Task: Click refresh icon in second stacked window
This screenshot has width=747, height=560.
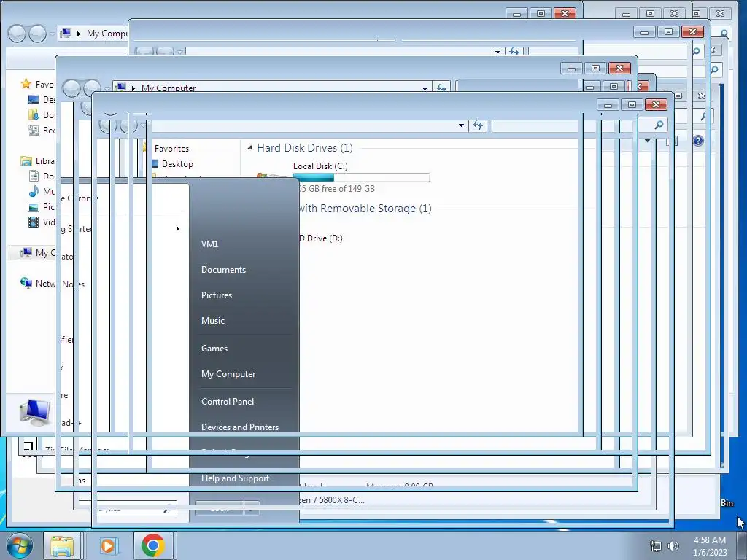Action: 514,51
